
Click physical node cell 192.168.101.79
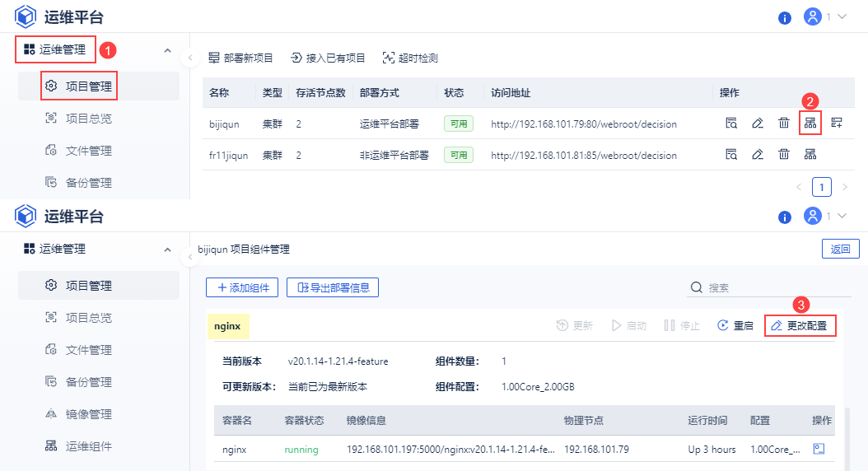tap(597, 450)
